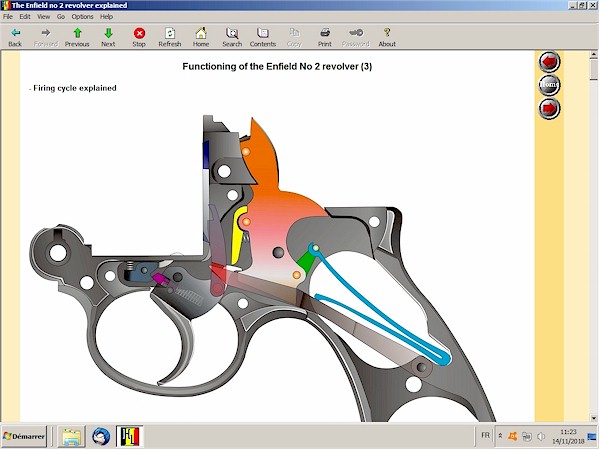Image resolution: width=600 pixels, height=450 pixels.
Task: Click the 'Firing cycle explained' text
Action: (75, 88)
